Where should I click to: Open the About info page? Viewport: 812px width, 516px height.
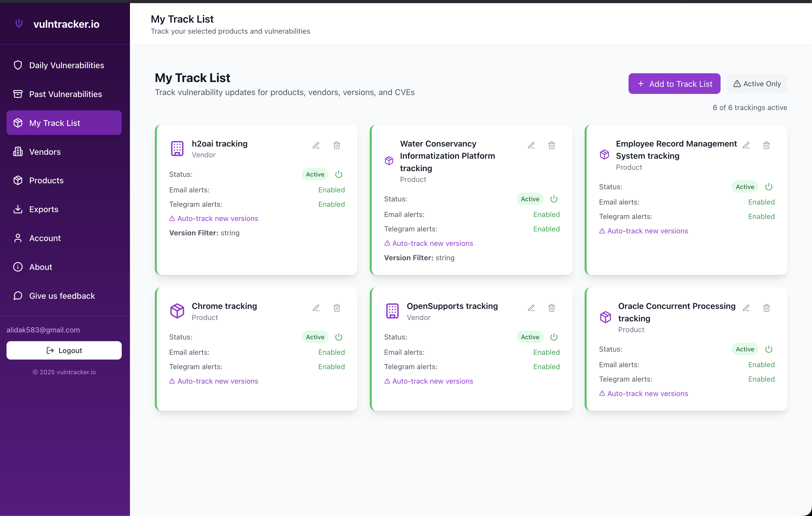point(40,266)
